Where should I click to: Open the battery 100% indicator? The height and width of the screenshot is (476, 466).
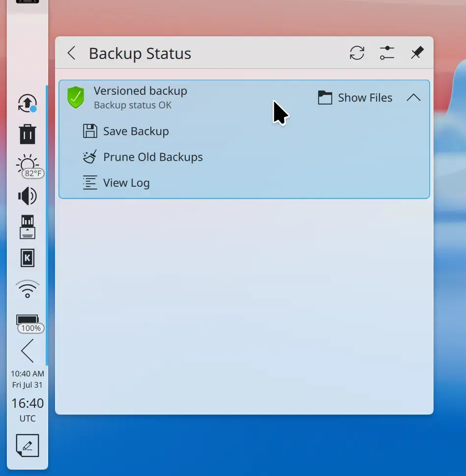tap(29, 324)
